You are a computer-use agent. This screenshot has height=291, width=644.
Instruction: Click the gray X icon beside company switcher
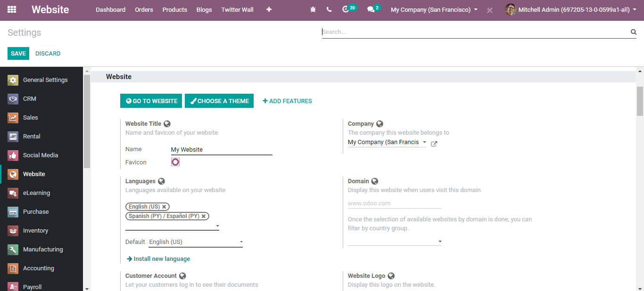coord(490,10)
